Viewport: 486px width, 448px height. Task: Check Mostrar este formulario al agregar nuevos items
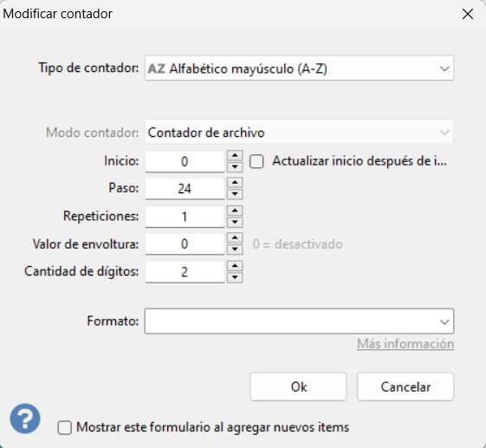(x=65, y=427)
